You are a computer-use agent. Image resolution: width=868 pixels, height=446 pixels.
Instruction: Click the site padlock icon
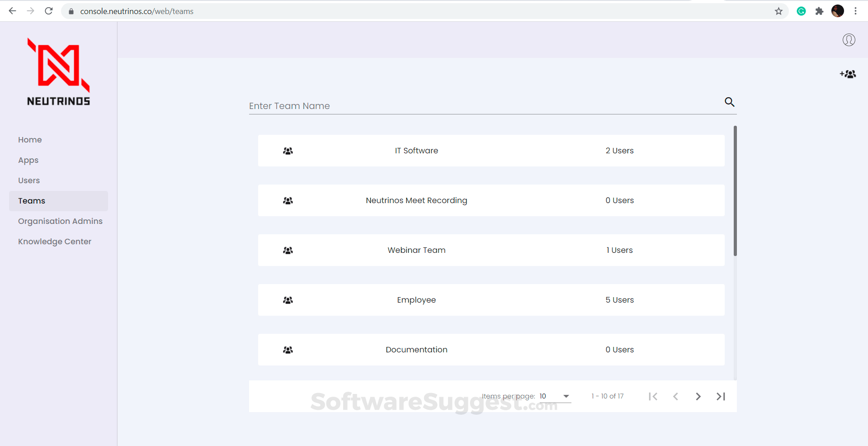pos(71,11)
